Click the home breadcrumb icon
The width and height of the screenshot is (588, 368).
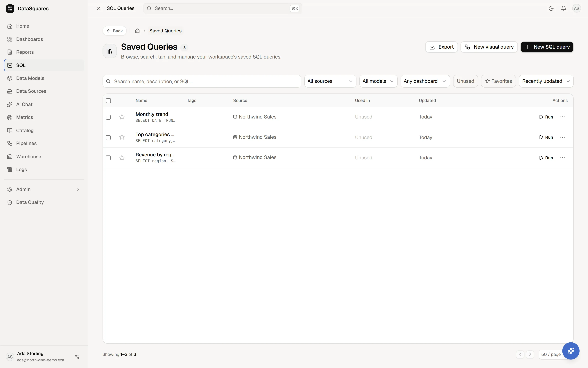tap(137, 31)
